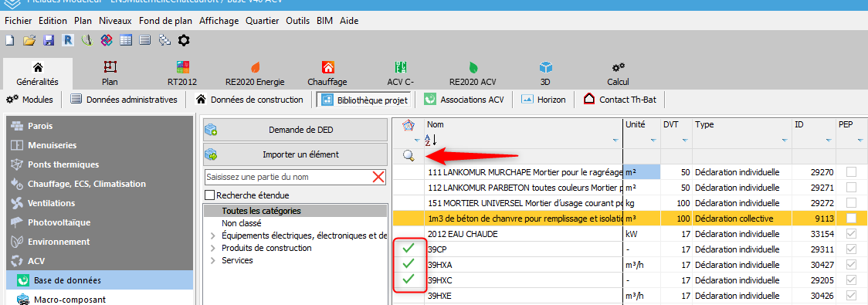Switch to the RE2020 Energie tab
The height and width of the screenshot is (305, 868).
pyautogui.click(x=255, y=73)
